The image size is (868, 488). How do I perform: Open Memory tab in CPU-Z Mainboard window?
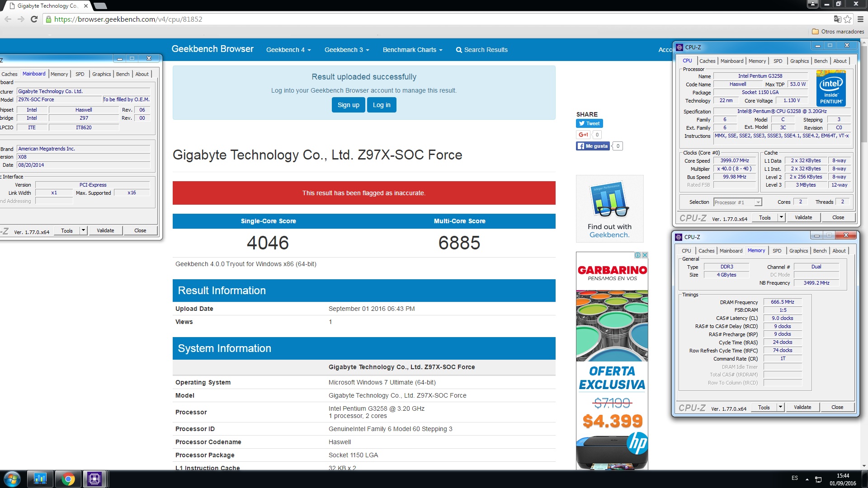pos(59,74)
